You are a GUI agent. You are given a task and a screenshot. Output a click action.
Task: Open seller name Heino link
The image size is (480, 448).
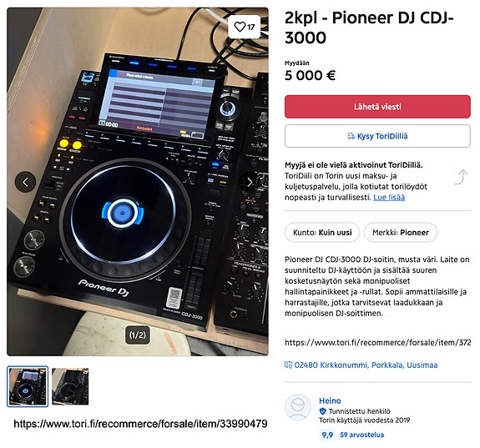pos(330,400)
